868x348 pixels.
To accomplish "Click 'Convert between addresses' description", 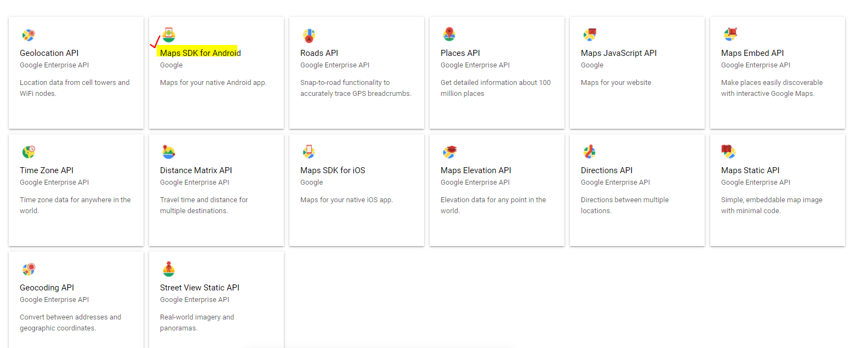I will point(70,323).
